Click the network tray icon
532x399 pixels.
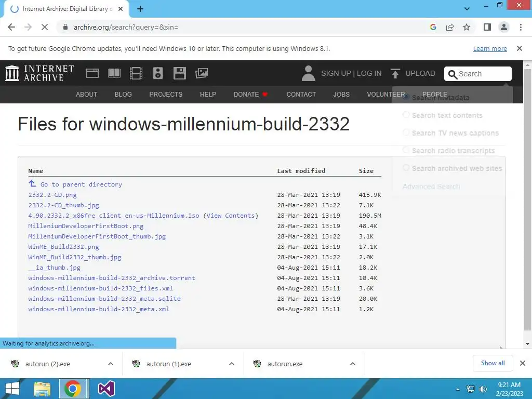471,389
